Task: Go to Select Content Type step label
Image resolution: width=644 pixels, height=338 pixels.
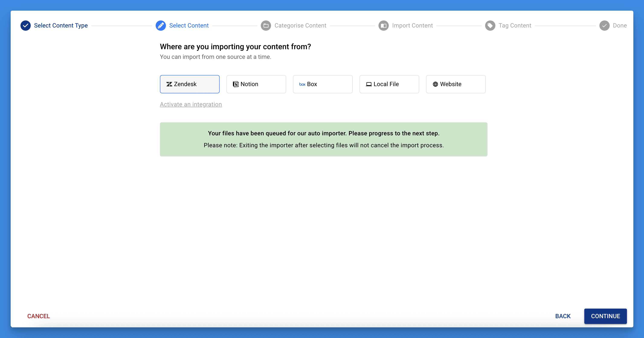Action: tap(61, 26)
